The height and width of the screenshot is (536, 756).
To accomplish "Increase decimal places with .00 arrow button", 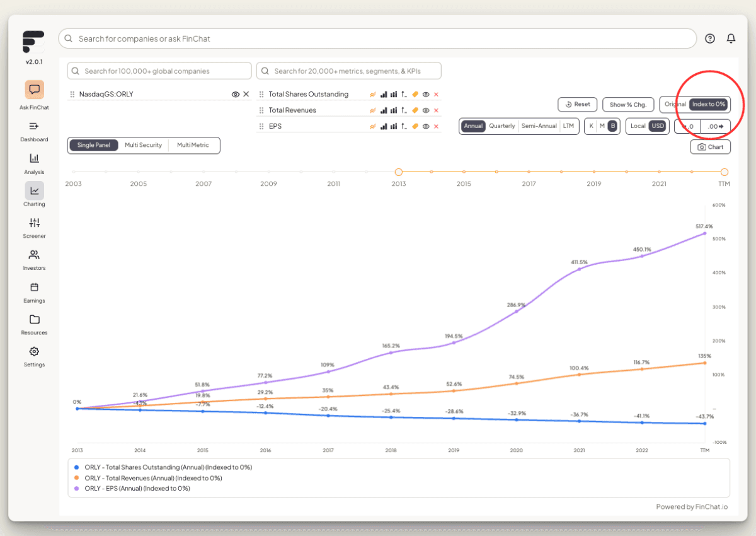I will click(716, 126).
